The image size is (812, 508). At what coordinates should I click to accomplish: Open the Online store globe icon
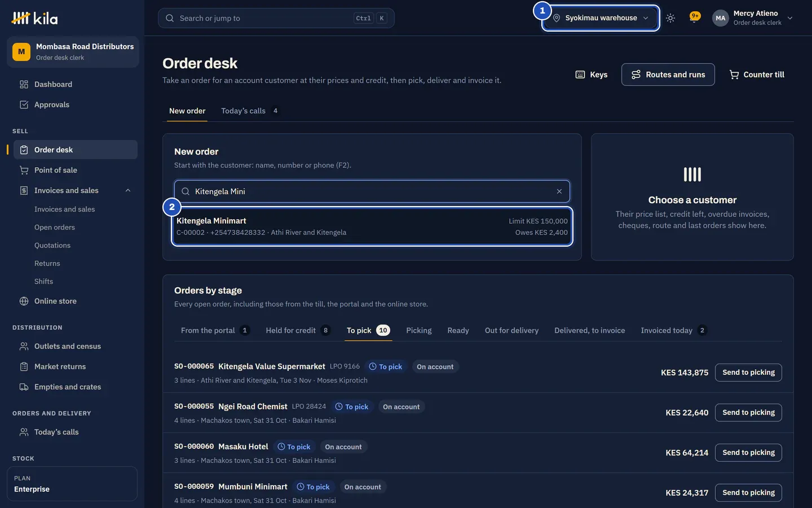point(24,301)
